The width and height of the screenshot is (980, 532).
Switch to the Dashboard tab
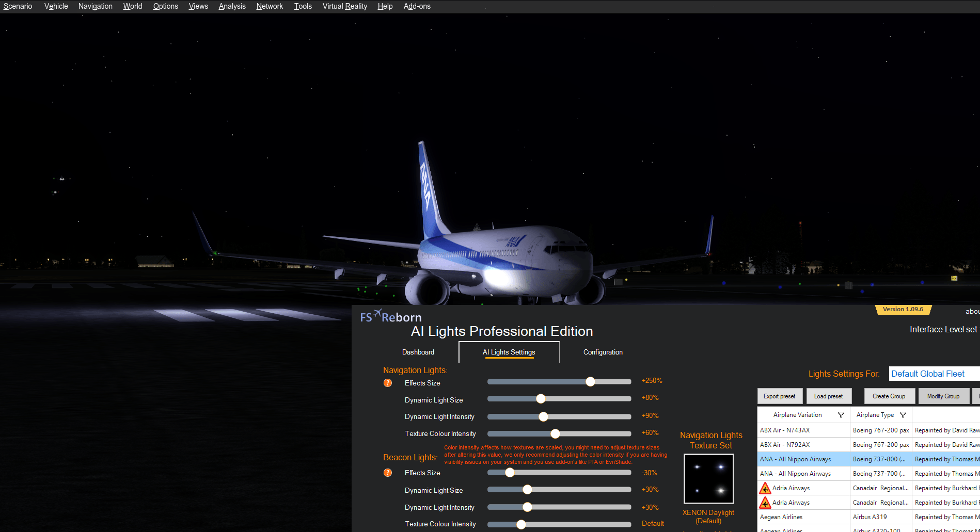[418, 352]
